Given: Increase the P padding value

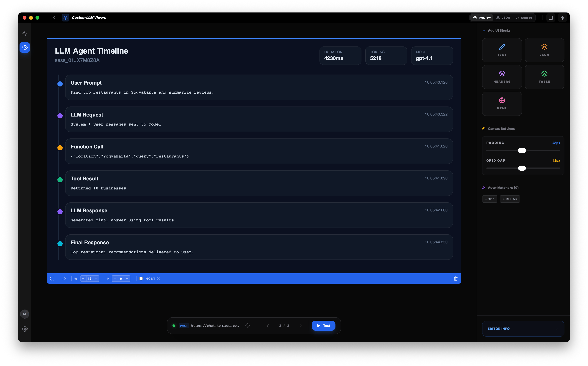Looking at the screenshot, I should click(127, 279).
